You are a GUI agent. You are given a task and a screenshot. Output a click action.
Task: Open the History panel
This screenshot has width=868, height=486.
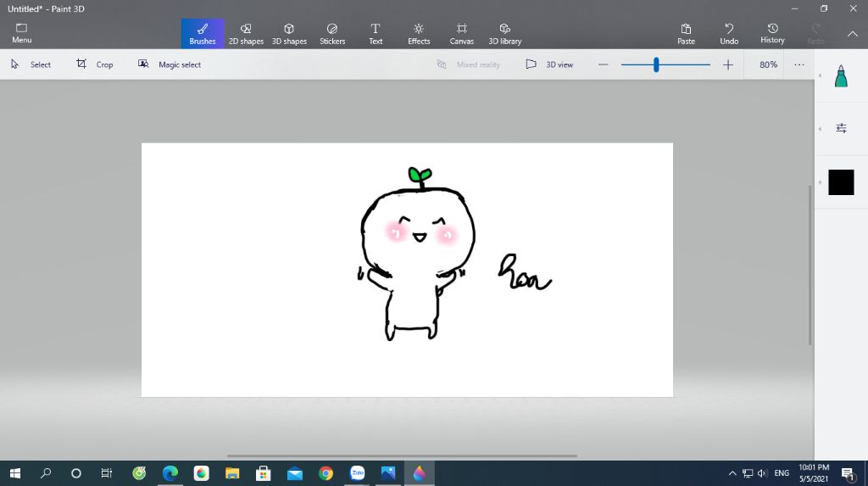point(772,34)
